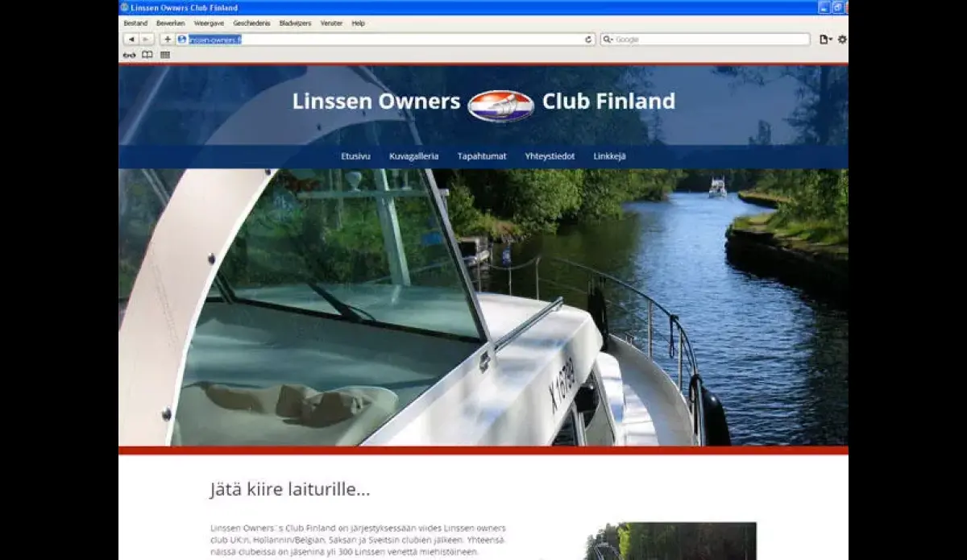This screenshot has height=560, width=967.
Task: Minimize the browser window
Action: [824, 7]
